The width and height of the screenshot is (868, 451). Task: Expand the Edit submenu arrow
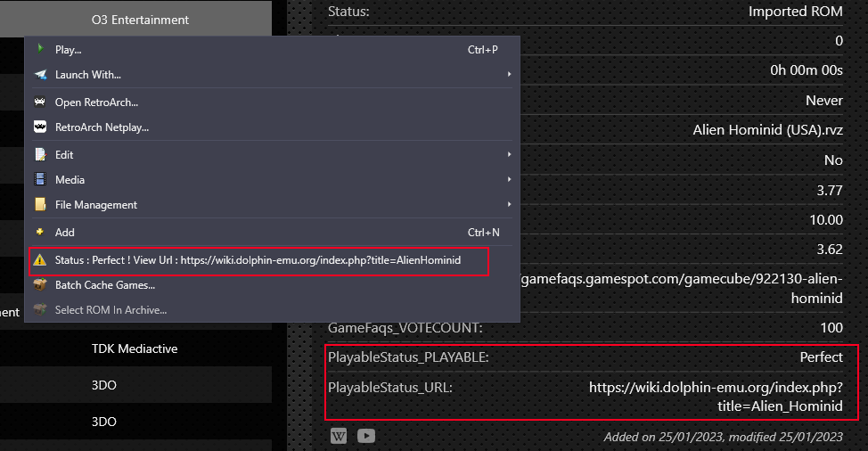[x=509, y=154]
